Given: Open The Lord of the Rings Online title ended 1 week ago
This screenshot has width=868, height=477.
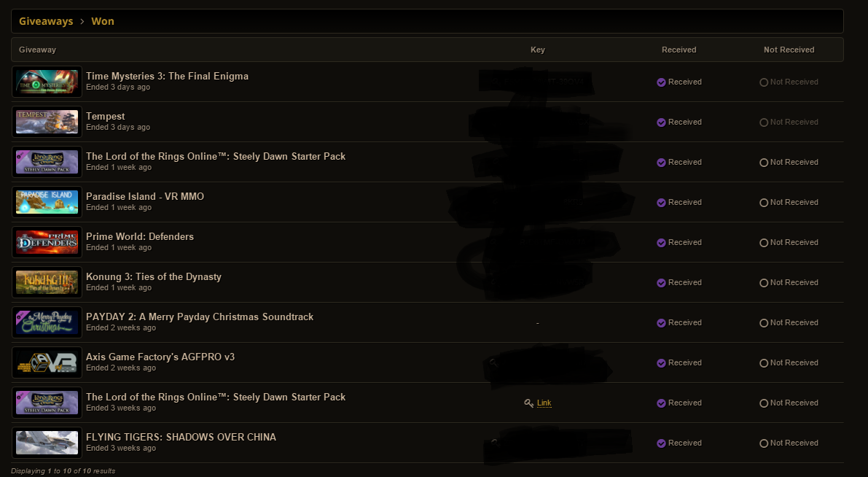Looking at the screenshot, I should point(215,157).
